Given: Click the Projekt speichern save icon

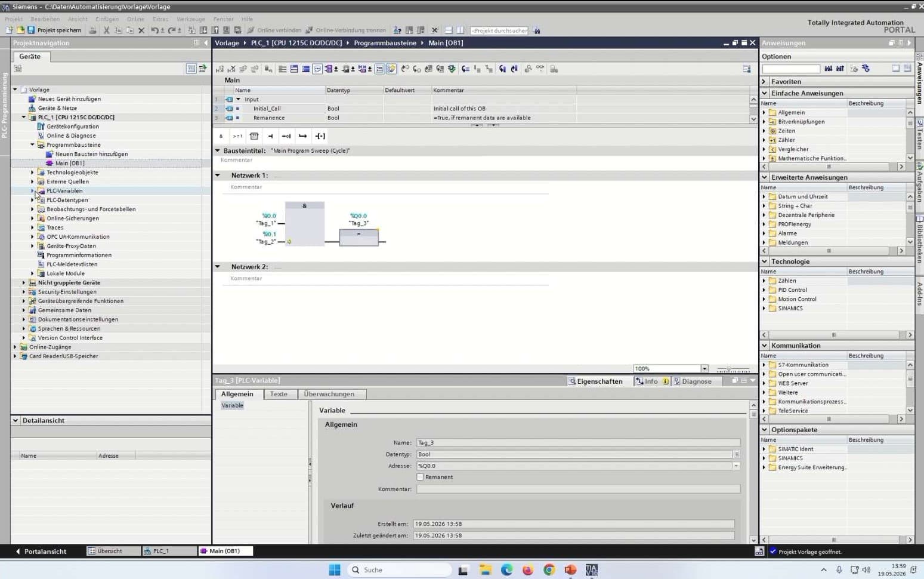Looking at the screenshot, I should click(31, 30).
